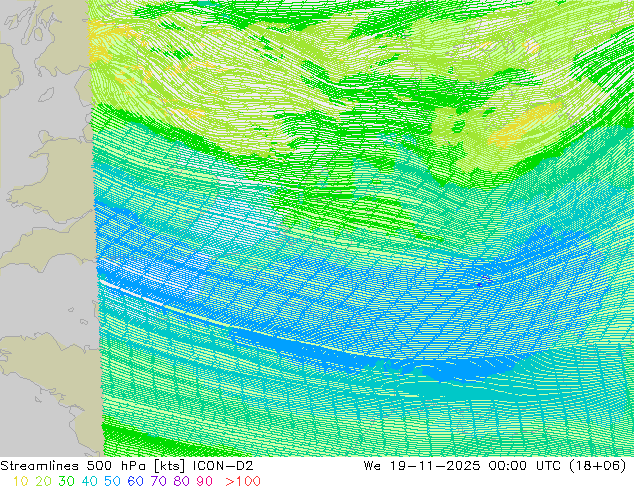
Task: Click the cyan '40' legend value
Action: 89,481
